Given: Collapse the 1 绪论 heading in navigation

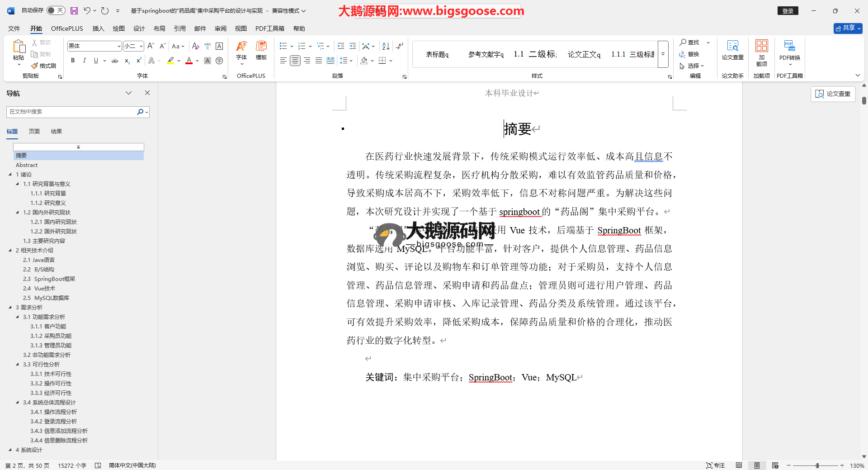Looking at the screenshot, I should coord(10,175).
